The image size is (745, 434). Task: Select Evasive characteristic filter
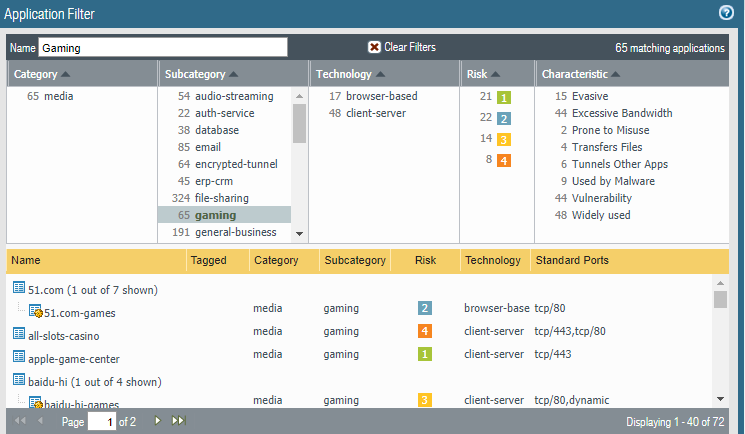tap(592, 96)
